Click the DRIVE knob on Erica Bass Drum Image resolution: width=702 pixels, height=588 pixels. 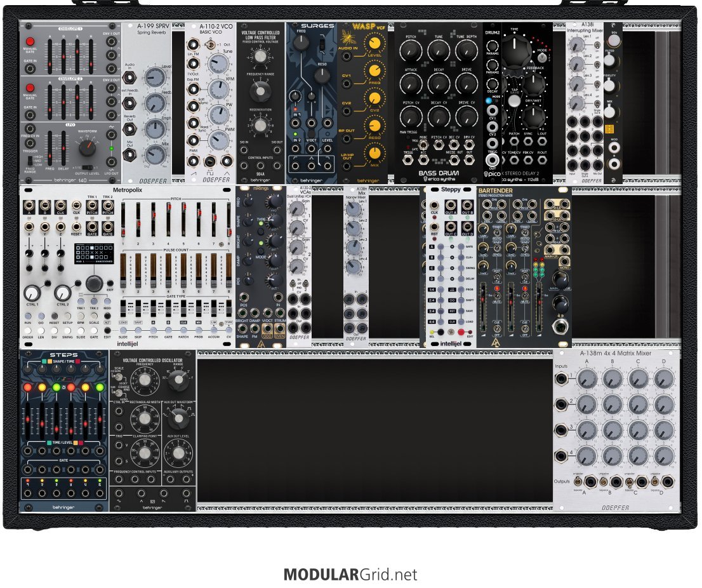pos(467,84)
